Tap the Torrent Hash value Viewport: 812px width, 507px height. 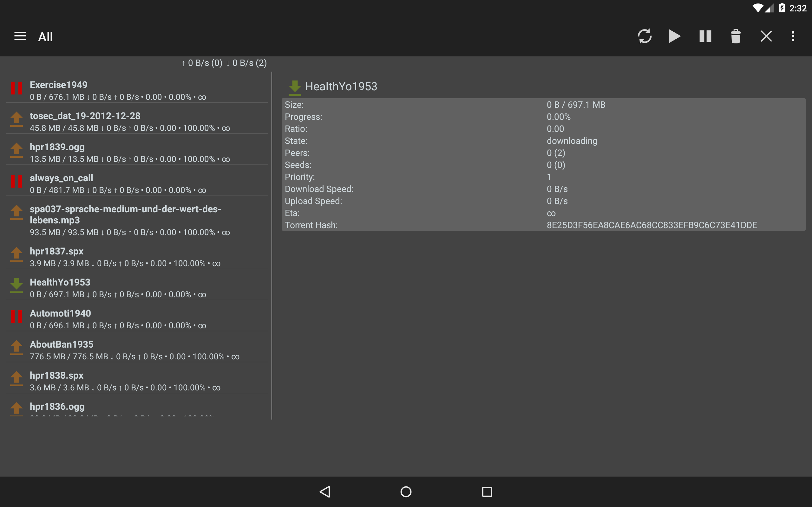click(x=652, y=225)
